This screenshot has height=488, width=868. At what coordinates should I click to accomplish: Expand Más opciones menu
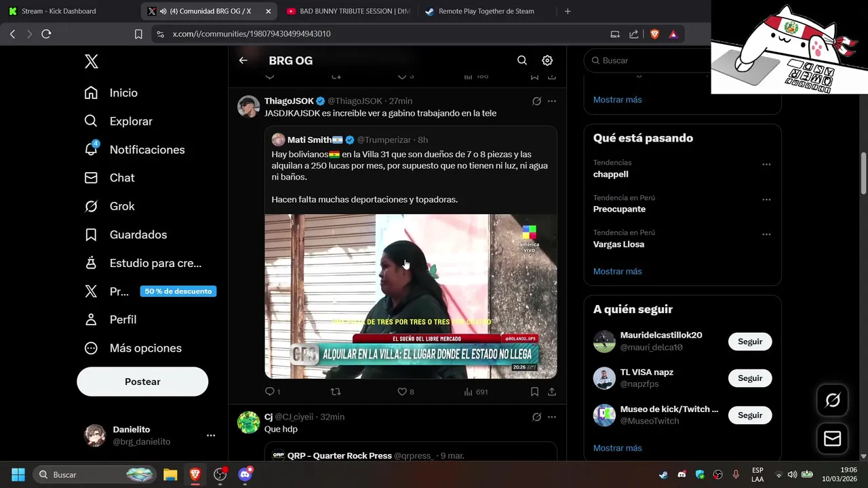tap(133, 348)
